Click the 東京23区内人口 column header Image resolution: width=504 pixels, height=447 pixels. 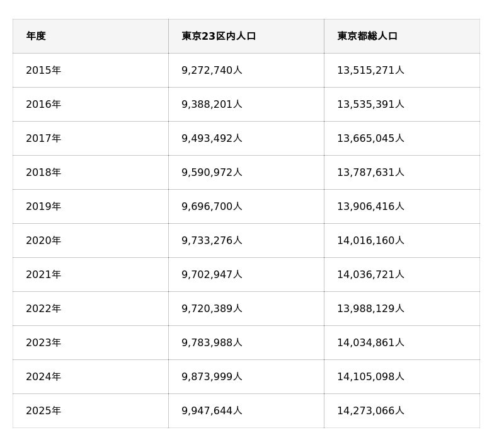[219, 37]
